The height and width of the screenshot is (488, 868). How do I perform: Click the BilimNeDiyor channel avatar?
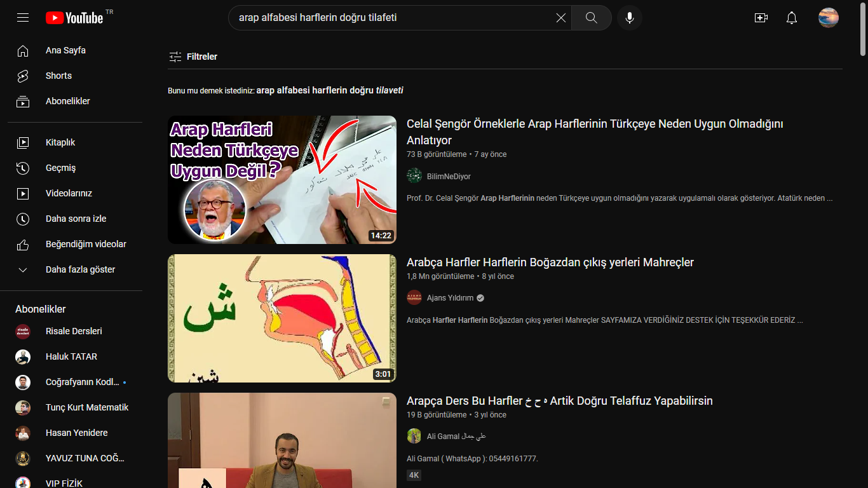(x=414, y=176)
